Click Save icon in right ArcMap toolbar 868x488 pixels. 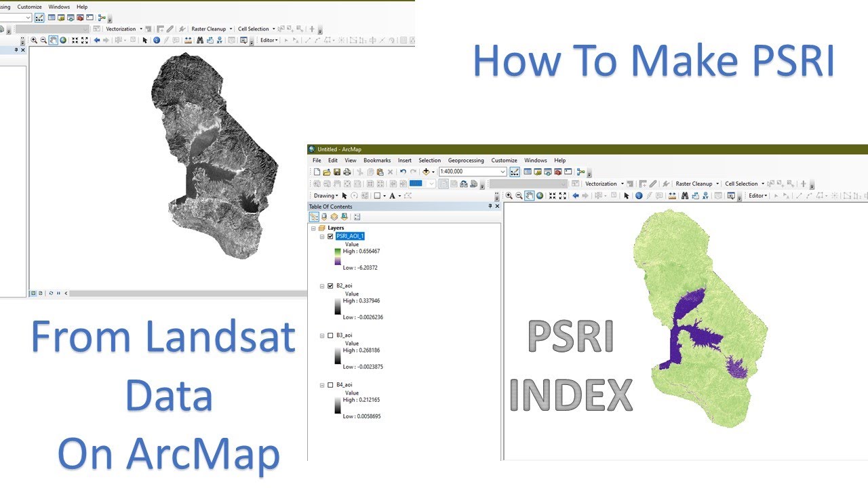(x=337, y=172)
